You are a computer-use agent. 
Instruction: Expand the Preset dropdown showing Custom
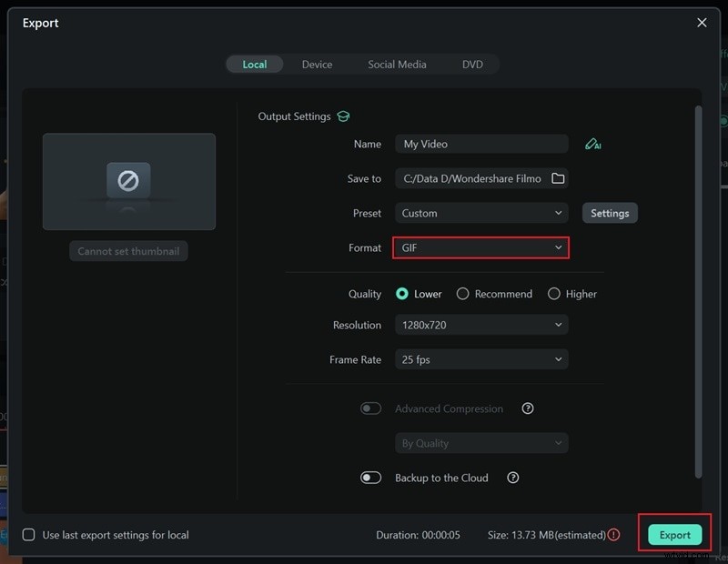[480, 213]
